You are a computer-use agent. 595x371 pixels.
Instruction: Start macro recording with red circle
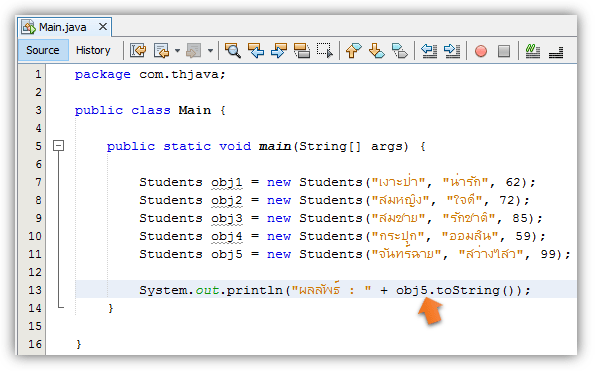(481, 50)
